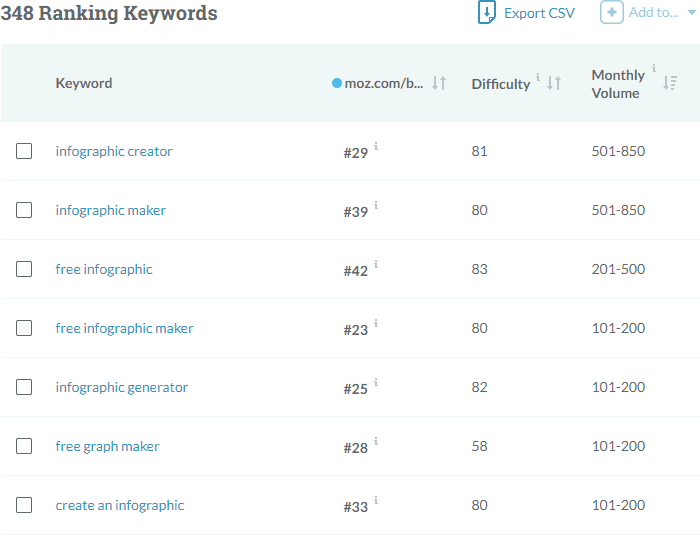
Task: Enable checkbox for create an infographic
Action: point(24,505)
